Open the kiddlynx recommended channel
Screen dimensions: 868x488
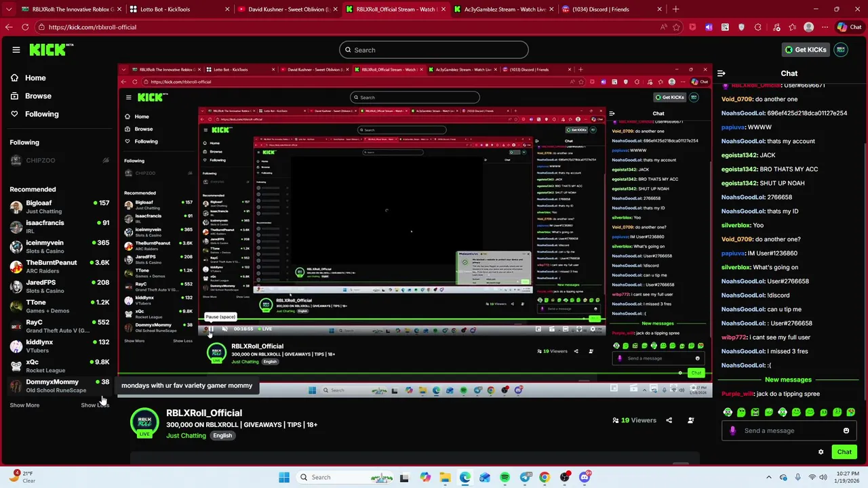tap(60, 346)
